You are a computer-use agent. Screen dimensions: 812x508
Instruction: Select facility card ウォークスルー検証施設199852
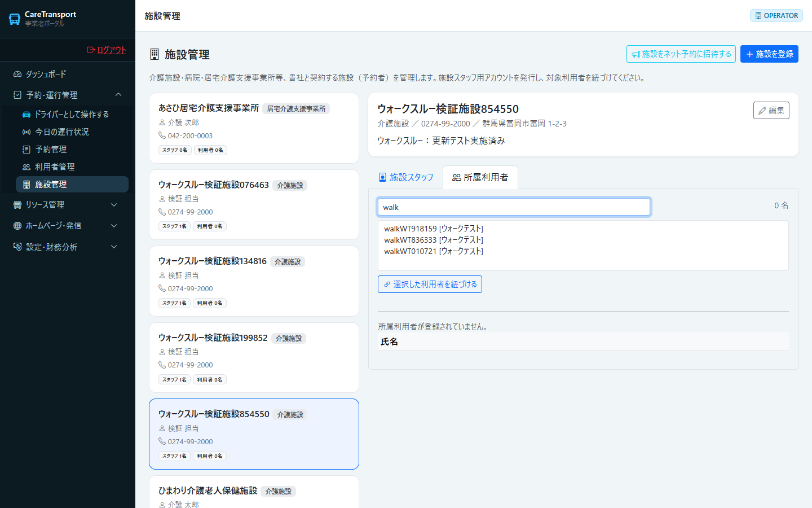[x=254, y=358]
